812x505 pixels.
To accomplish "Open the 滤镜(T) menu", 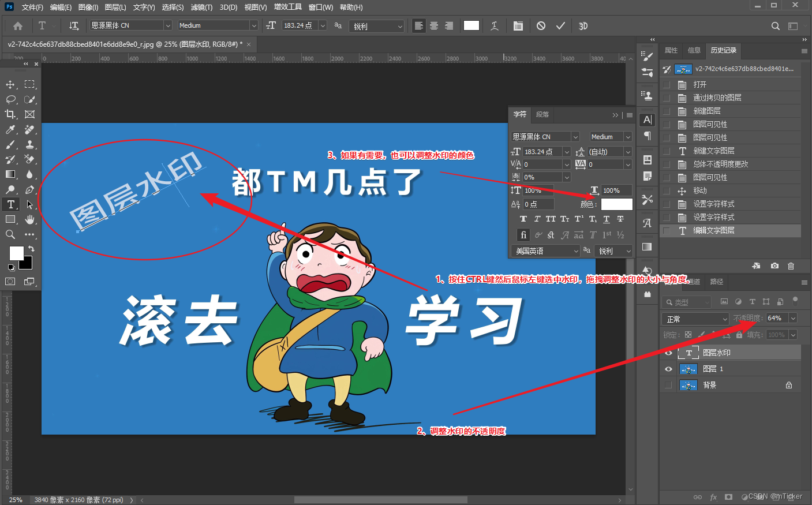I will [201, 8].
